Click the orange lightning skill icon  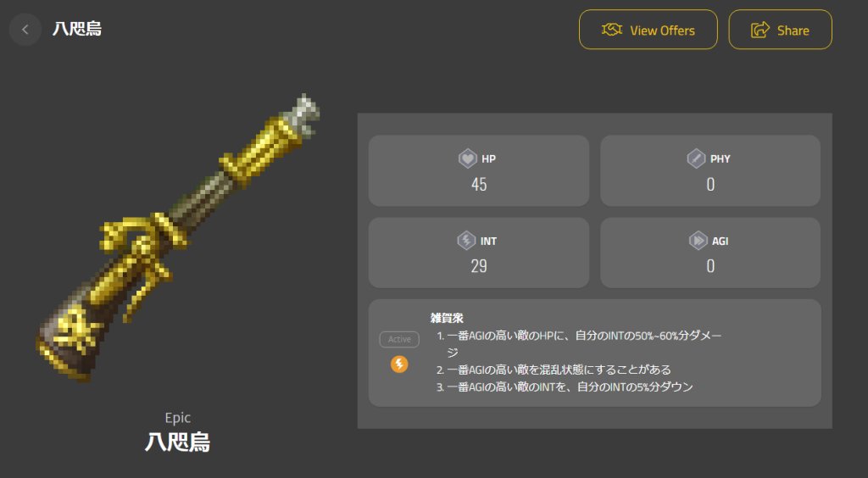pyautogui.click(x=399, y=364)
